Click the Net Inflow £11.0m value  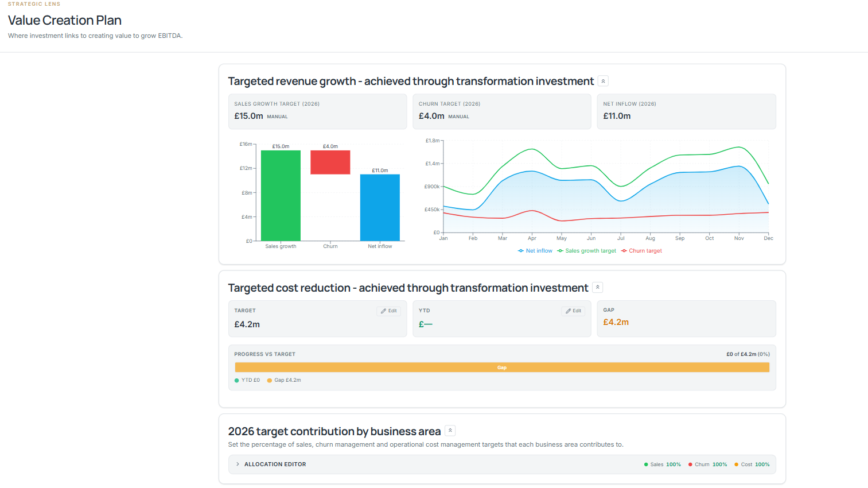point(617,116)
